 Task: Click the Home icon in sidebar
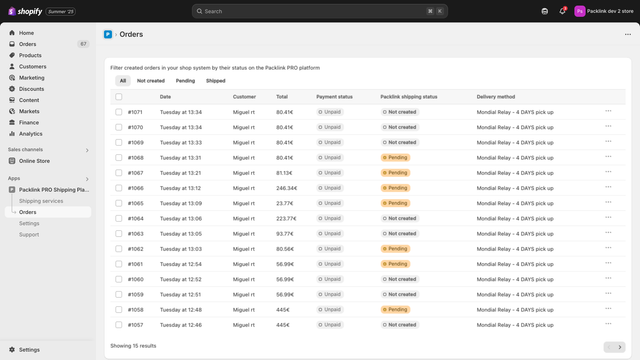tap(12, 33)
